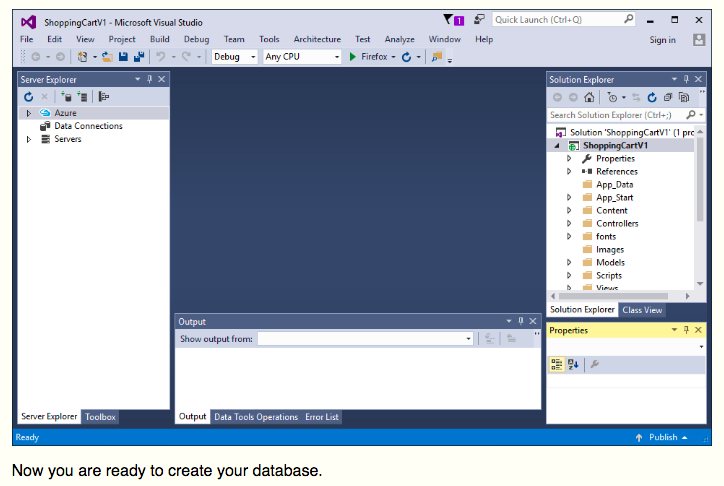Toggle auto-hide pin on Output panel
724x486 pixels.
(521, 321)
